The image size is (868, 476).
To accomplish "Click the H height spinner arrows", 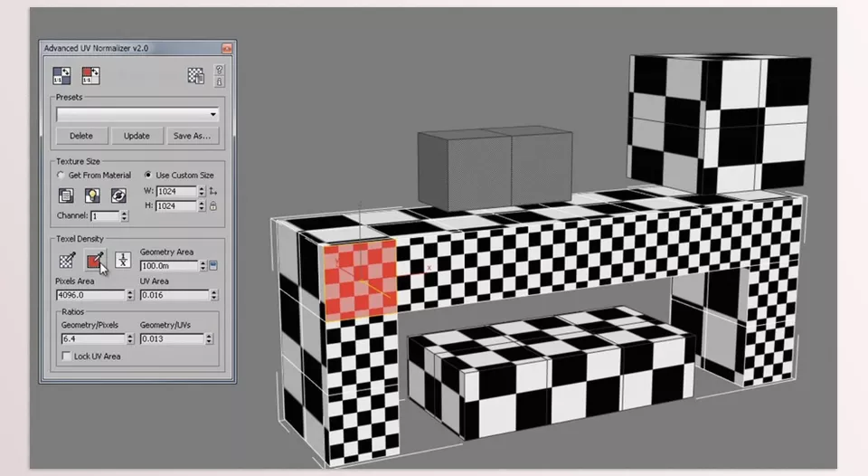I will pyautogui.click(x=202, y=205).
